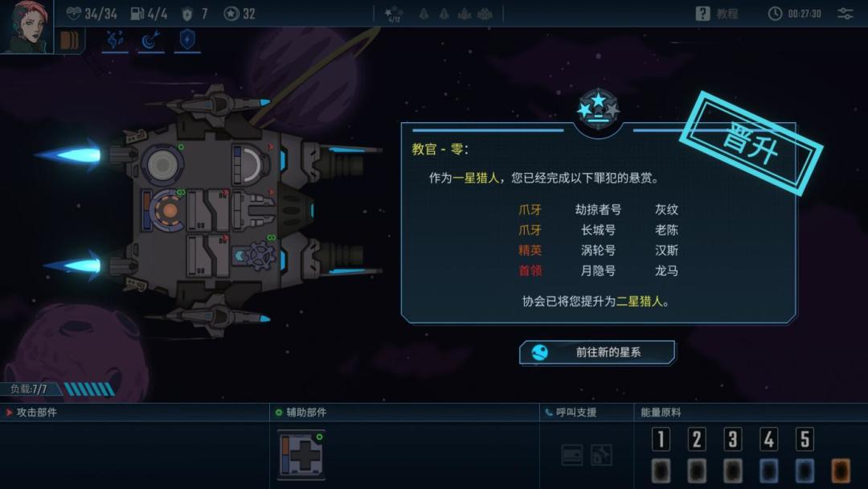Click the three-star rank badge
868x489 pixels.
pos(598,108)
